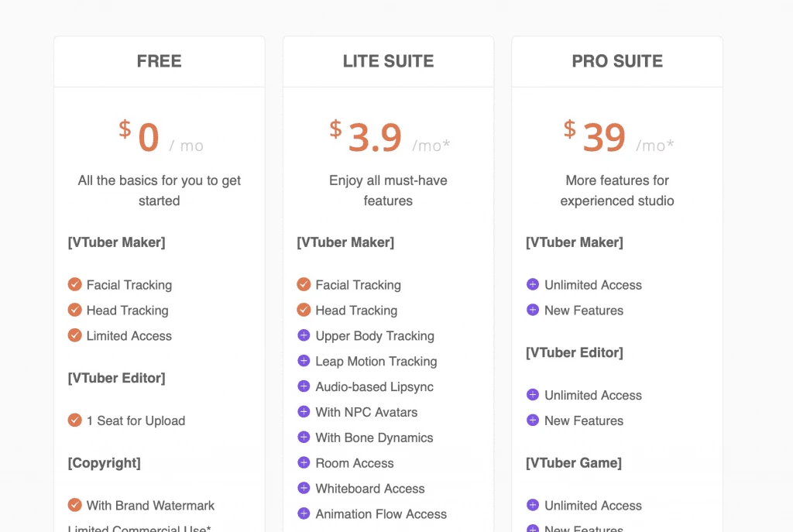Click the plus icon beside Room Access

click(304, 463)
